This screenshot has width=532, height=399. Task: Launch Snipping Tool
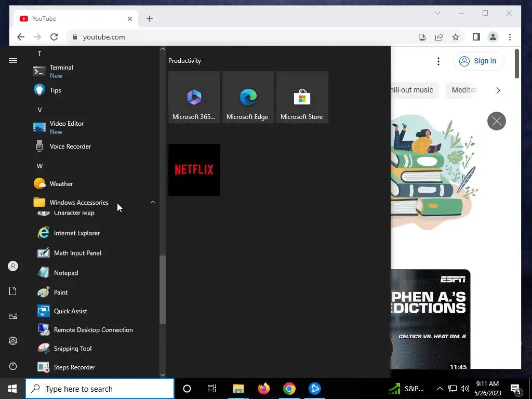tap(95, 349)
